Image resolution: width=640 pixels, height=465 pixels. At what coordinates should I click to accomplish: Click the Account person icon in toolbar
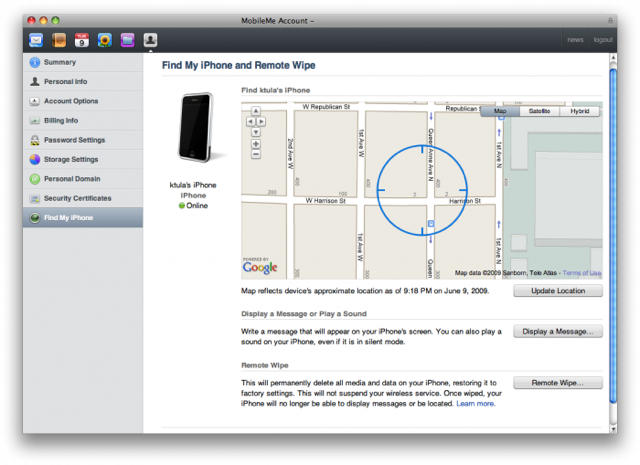coord(150,40)
